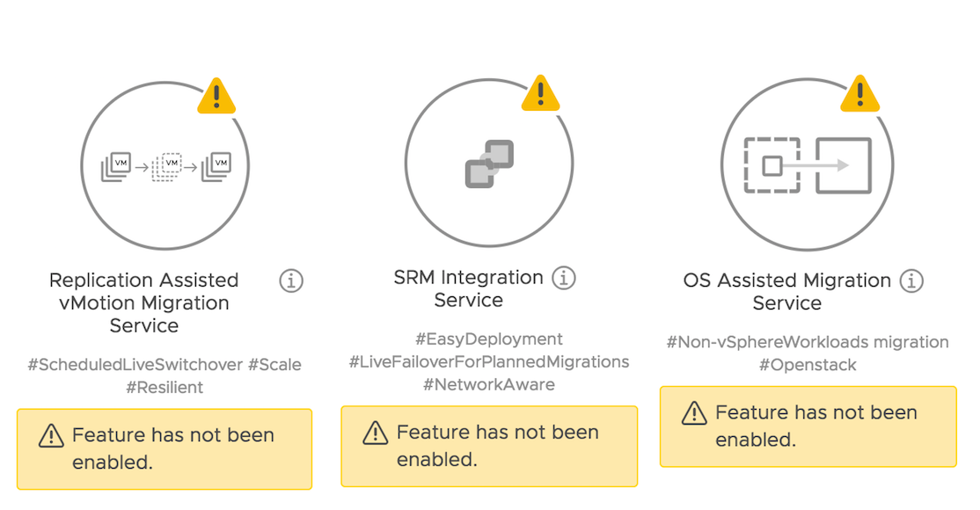
Task: Click yellow warning badge on SRM Integration circle
Action: click(x=540, y=92)
